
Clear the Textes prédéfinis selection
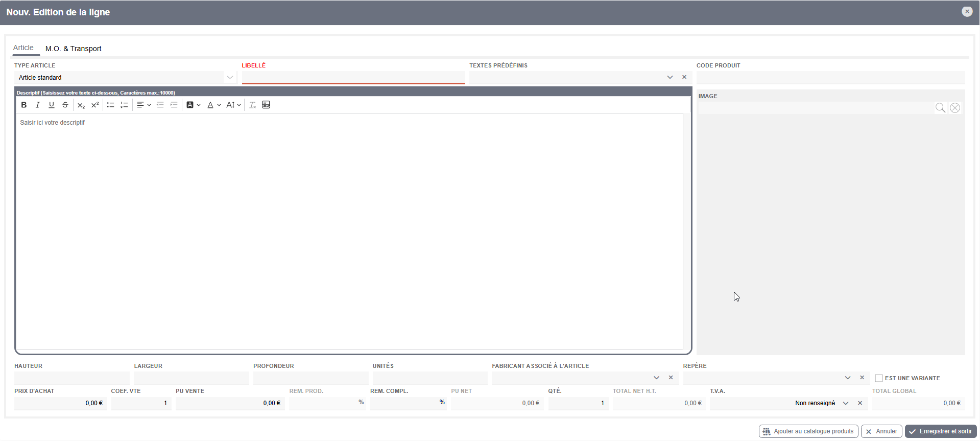click(684, 77)
